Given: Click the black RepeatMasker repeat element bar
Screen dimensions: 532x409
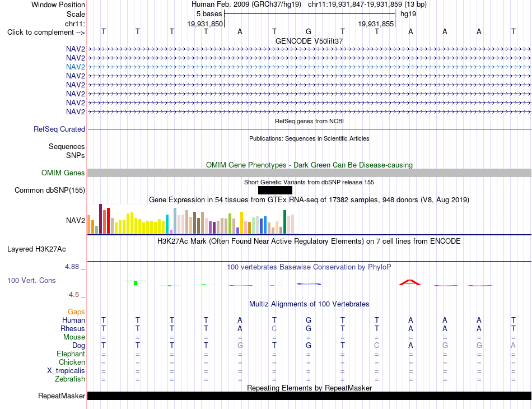Looking at the screenshot, I should tap(309, 396).
